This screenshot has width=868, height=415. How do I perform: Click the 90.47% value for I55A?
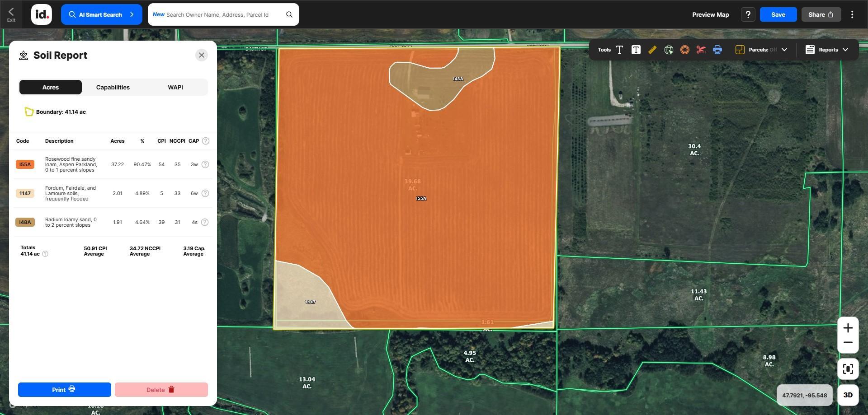coord(142,164)
